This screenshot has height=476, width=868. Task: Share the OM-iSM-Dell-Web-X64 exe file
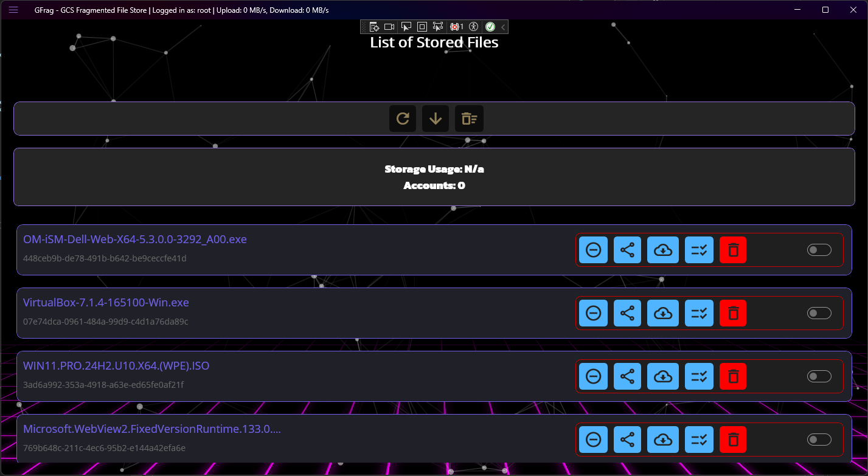pos(627,250)
